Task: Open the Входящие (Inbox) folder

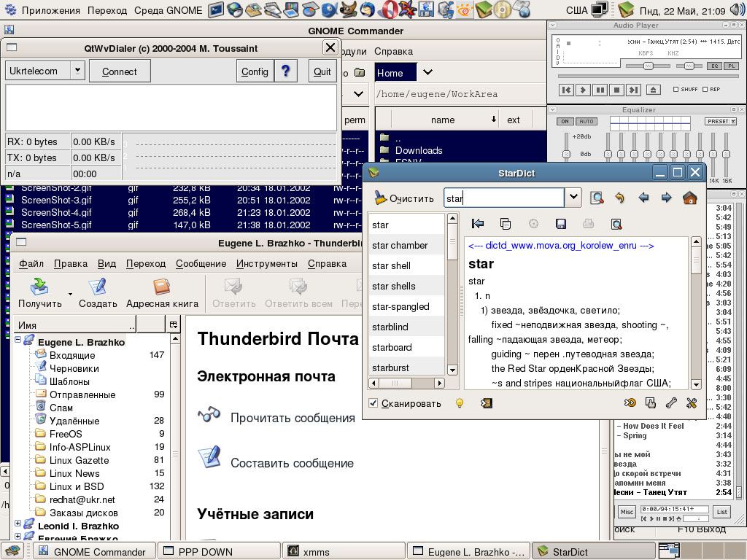Action: (72, 355)
